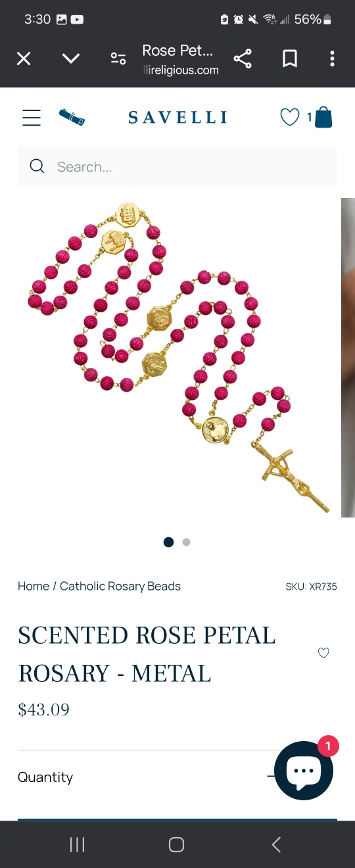
Task: Open the site settings tune icon
Action: (118, 59)
